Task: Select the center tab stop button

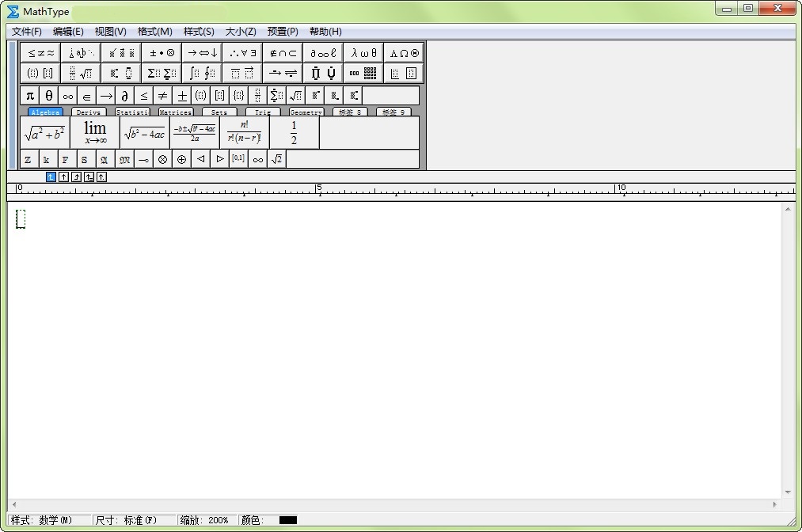Action: click(63, 177)
